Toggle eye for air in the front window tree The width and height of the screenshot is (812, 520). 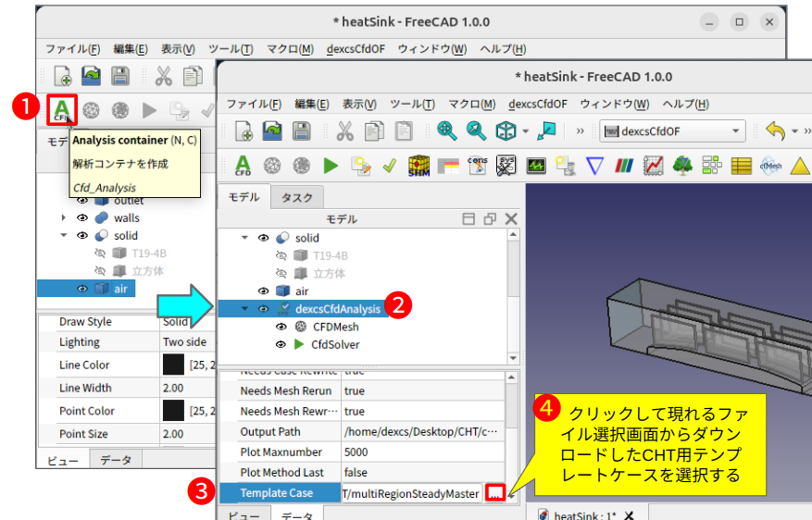tap(263, 291)
